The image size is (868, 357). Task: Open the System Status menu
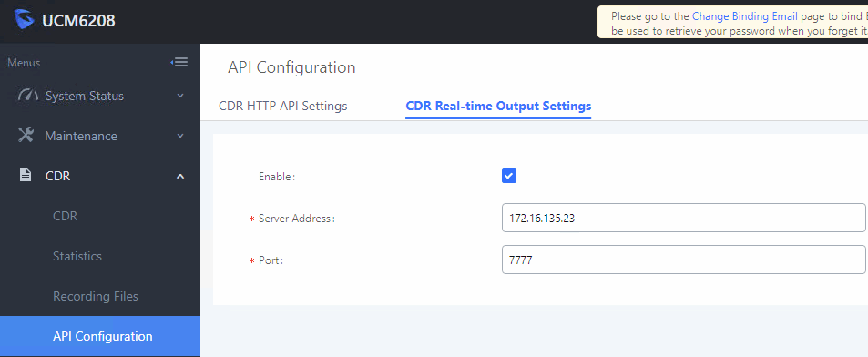(x=100, y=96)
